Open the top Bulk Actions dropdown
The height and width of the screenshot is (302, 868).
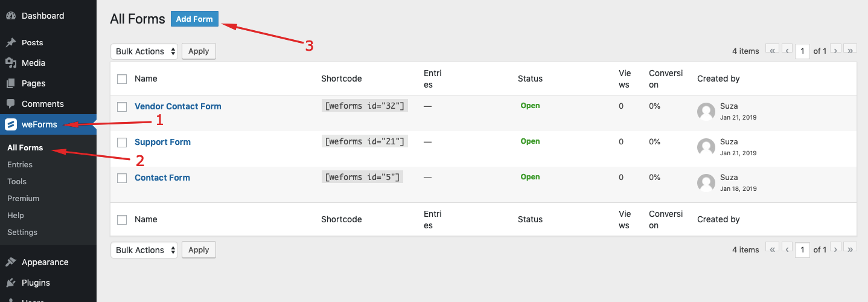pos(144,51)
